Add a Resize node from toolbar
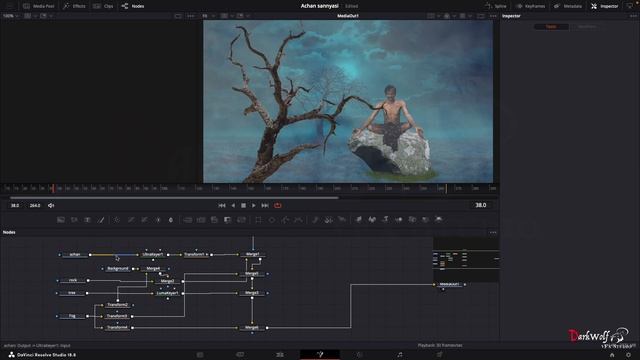 pos(228,220)
